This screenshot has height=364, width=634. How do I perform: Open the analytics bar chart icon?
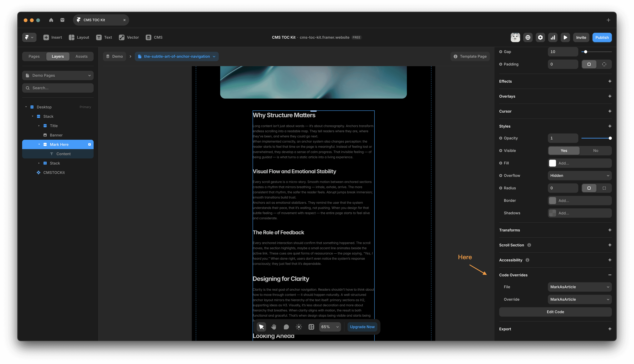553,37
